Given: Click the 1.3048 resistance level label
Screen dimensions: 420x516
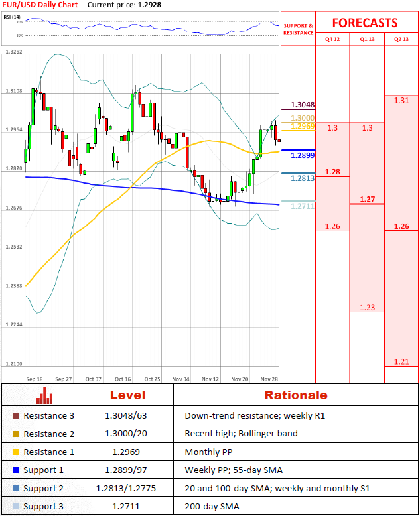Looking at the screenshot, I should pyautogui.click(x=303, y=105).
